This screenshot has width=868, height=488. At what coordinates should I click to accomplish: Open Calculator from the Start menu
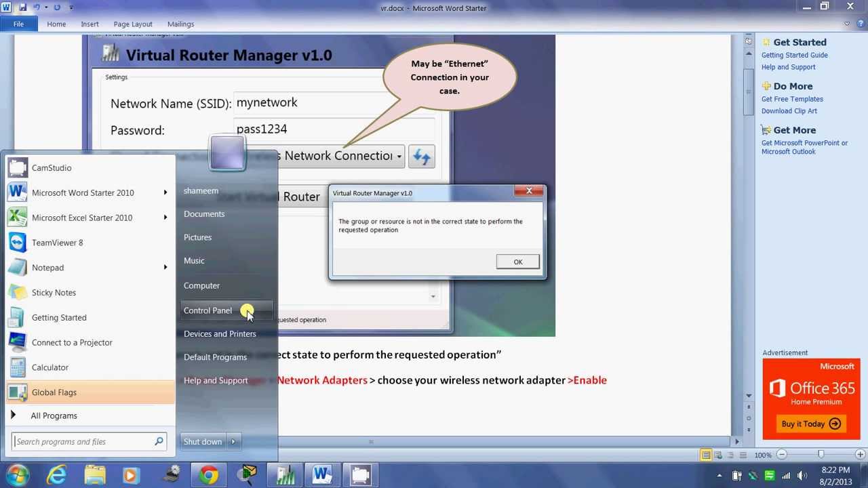tap(90, 367)
